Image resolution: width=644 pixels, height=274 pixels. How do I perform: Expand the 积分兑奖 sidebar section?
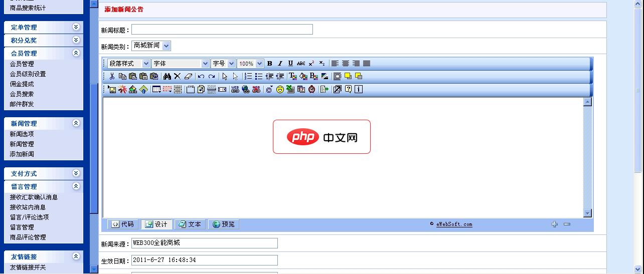coord(76,40)
